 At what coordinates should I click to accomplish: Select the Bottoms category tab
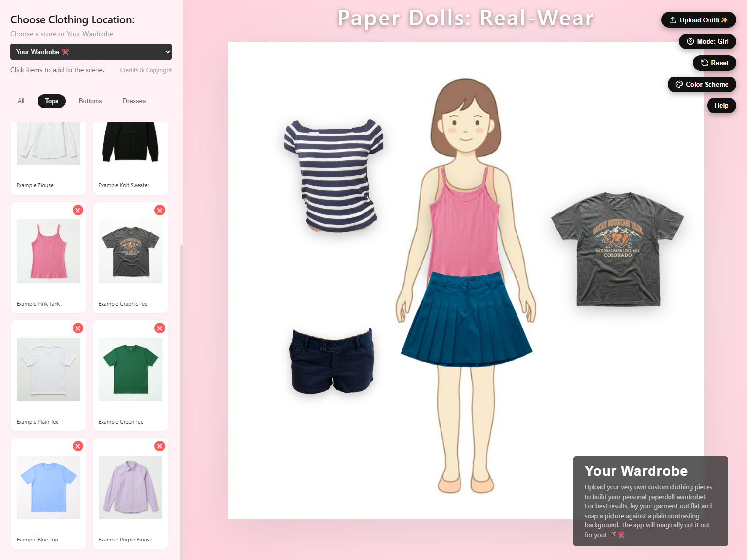pyautogui.click(x=90, y=101)
